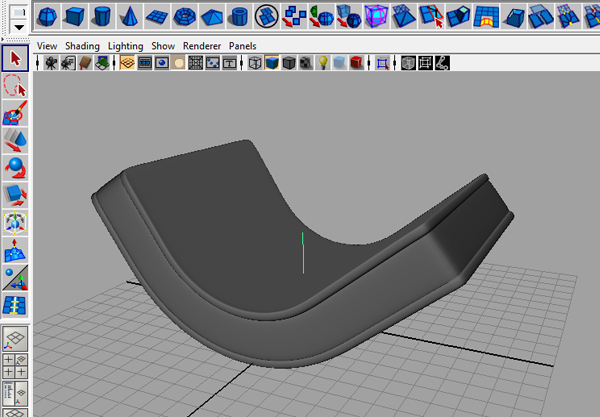The width and height of the screenshot is (600, 417).
Task: Pick the Paint Selection tool
Action: pos(16,113)
